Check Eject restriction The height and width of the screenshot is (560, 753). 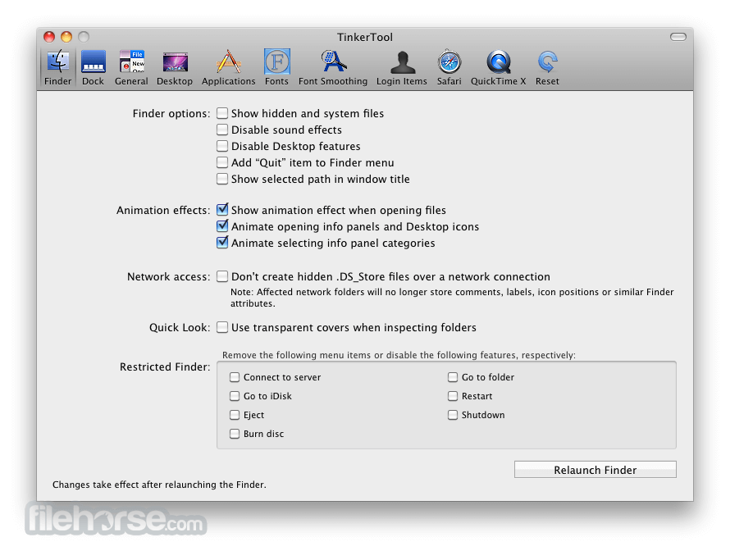tap(235, 415)
